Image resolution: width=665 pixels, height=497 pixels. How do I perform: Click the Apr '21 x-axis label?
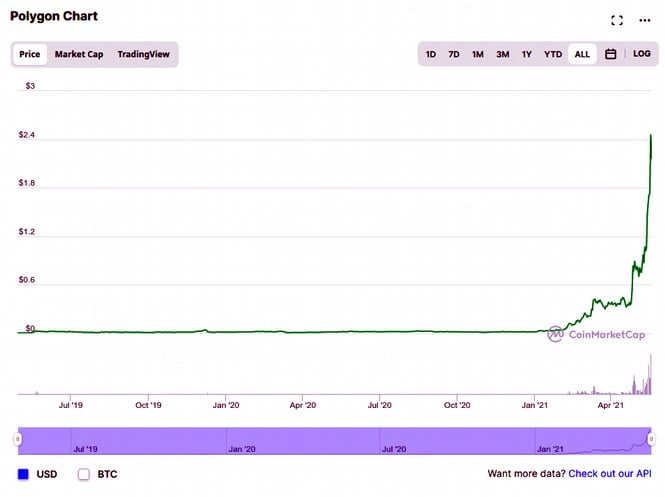(610, 405)
